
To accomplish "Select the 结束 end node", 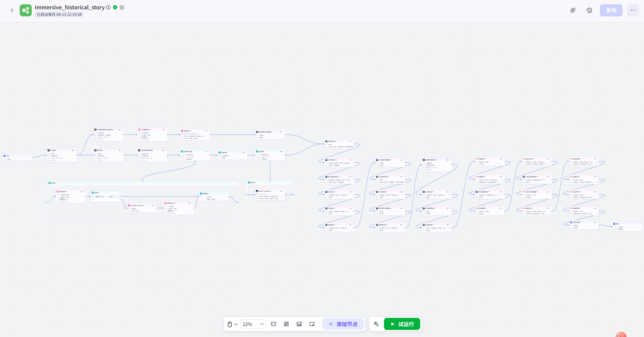I will click(627, 226).
